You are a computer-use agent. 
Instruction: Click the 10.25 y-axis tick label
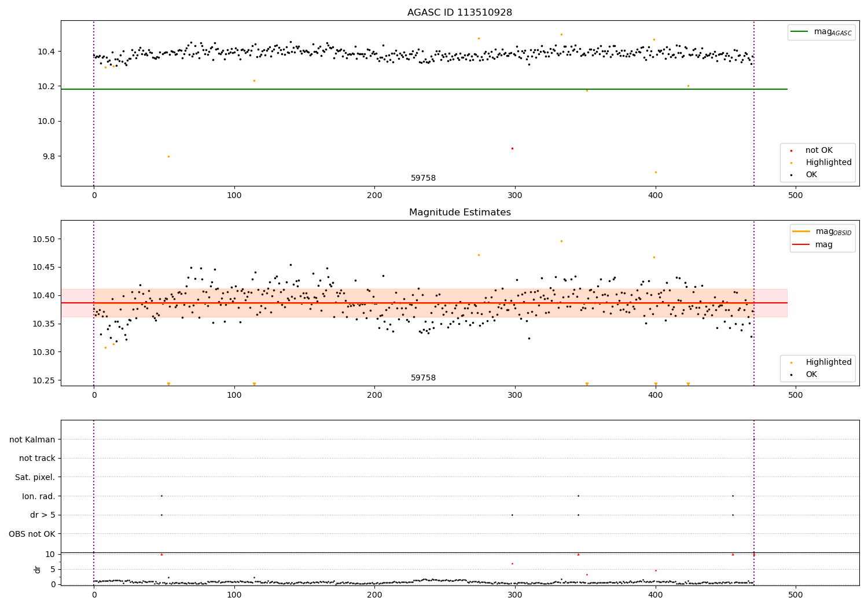[44, 380]
